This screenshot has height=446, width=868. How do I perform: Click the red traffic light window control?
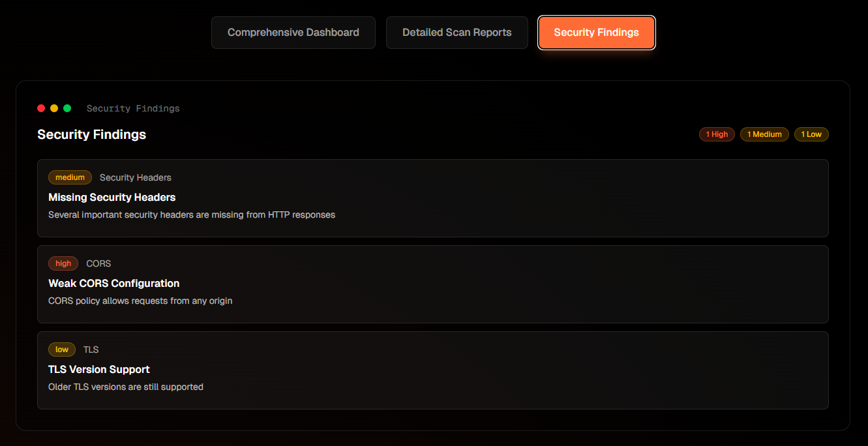[x=41, y=108]
